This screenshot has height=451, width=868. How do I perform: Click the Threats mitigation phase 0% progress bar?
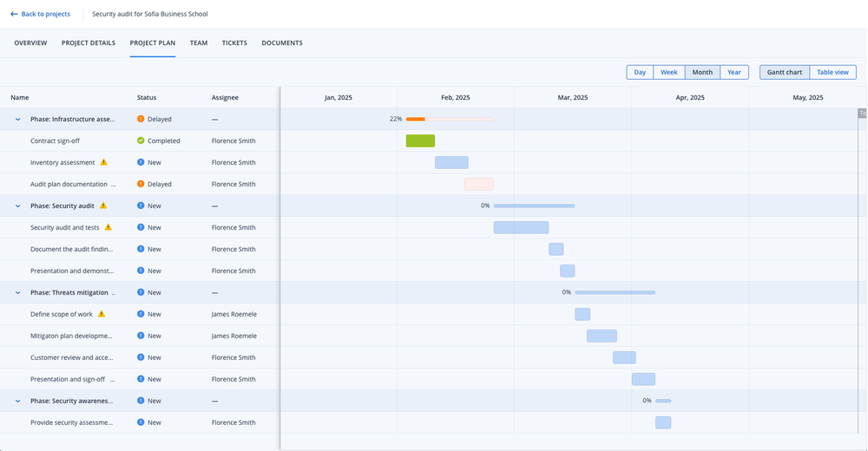tap(615, 292)
